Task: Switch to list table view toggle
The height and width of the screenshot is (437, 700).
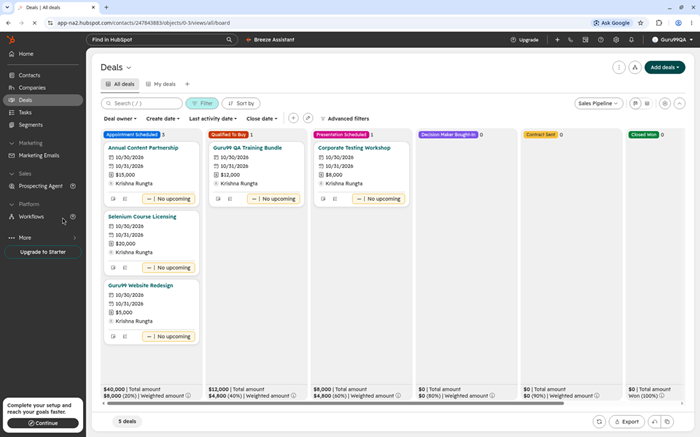Action: tap(647, 104)
